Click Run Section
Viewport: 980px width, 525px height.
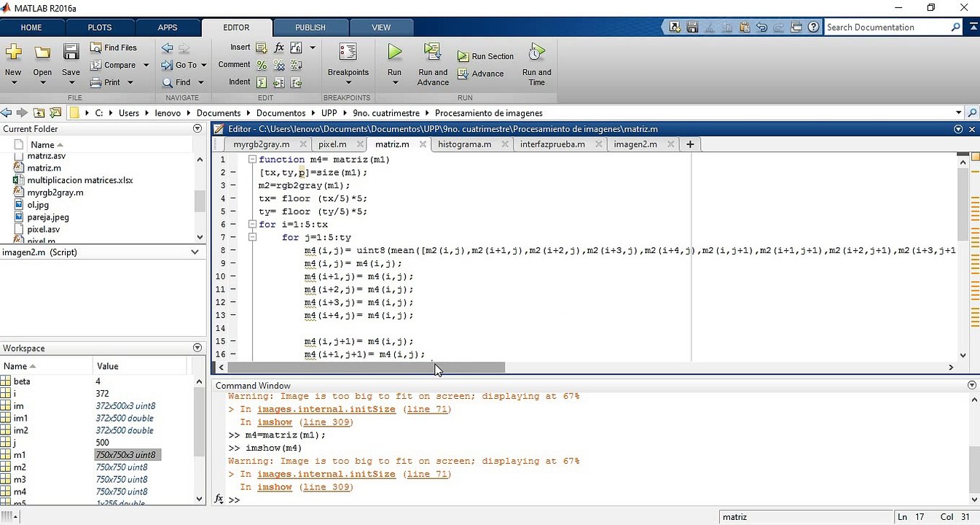(x=485, y=56)
